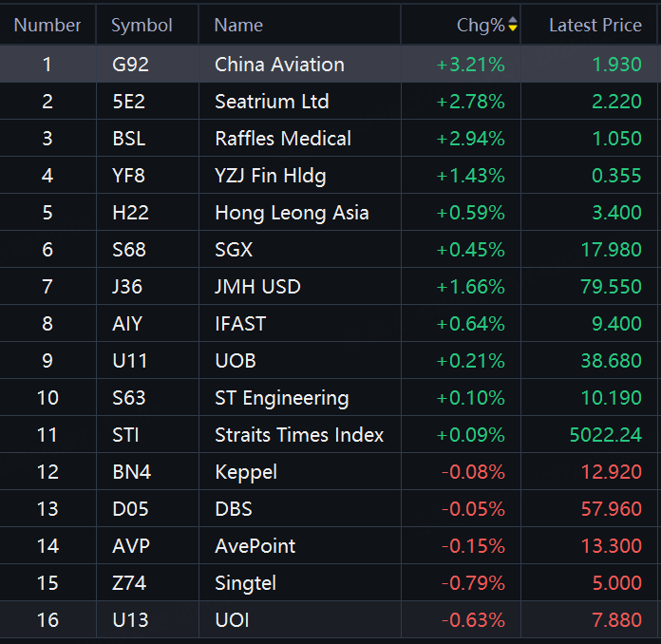Open Hong Leong Asia stock entry

[x=292, y=213]
